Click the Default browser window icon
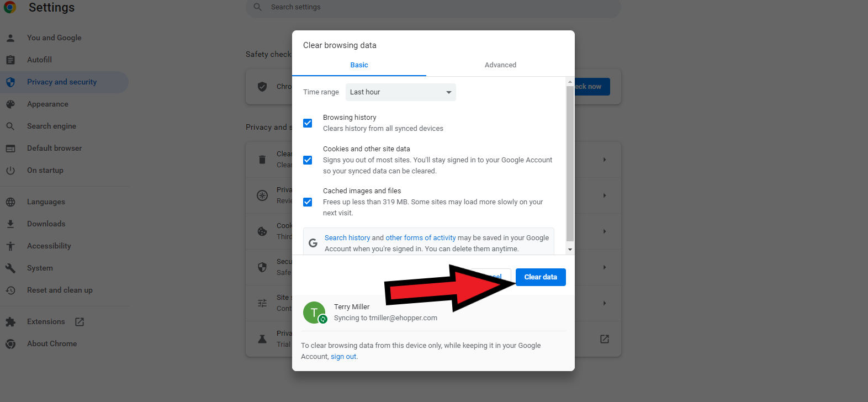This screenshot has height=402, width=868. (x=10, y=148)
